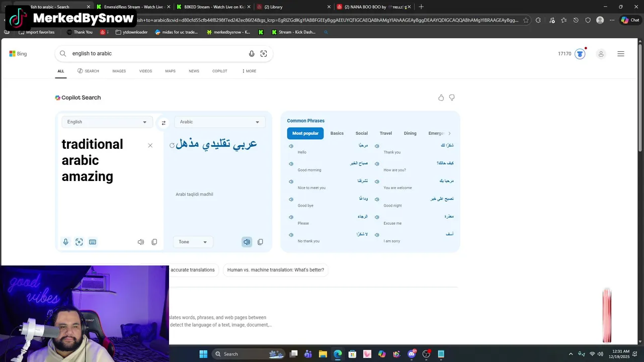Select the Dining phrases category
Image resolution: width=644 pixels, height=362 pixels.
click(x=410, y=133)
